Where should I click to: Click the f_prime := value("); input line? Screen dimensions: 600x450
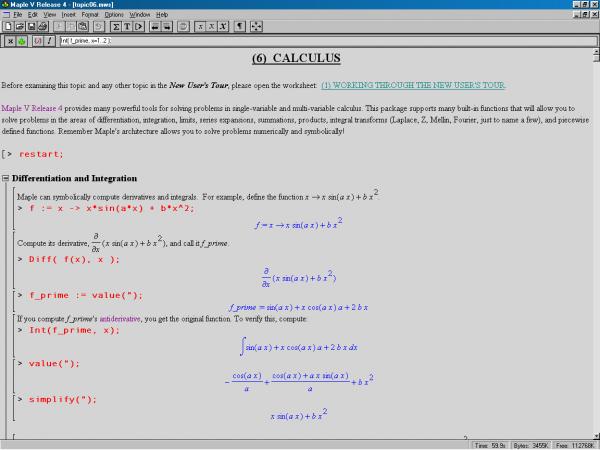pyautogui.click(x=86, y=295)
